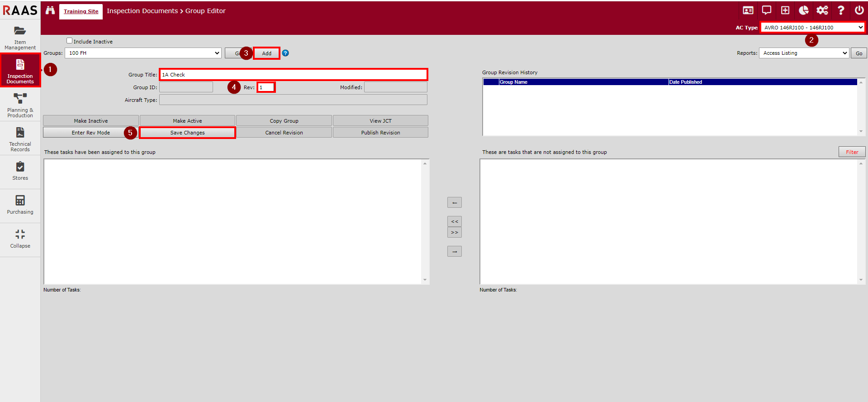The height and width of the screenshot is (402, 868).
Task: Follow the Training Site link
Action: (81, 11)
